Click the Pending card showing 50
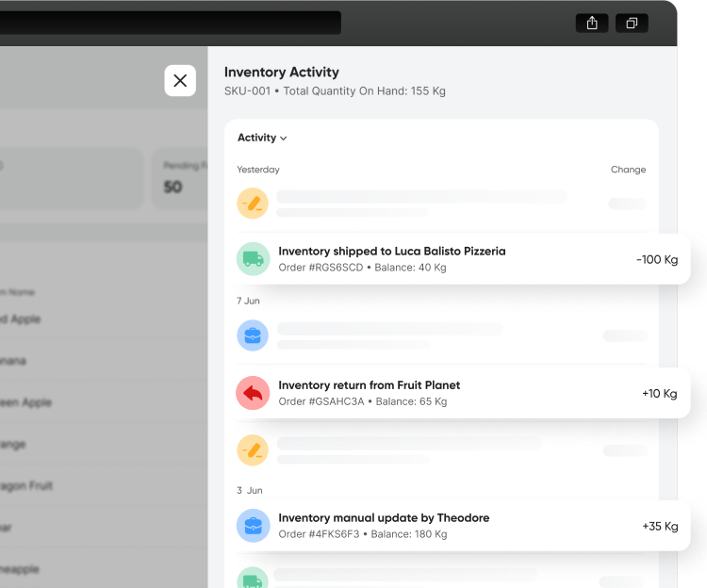The height and width of the screenshot is (588, 707). [179, 177]
